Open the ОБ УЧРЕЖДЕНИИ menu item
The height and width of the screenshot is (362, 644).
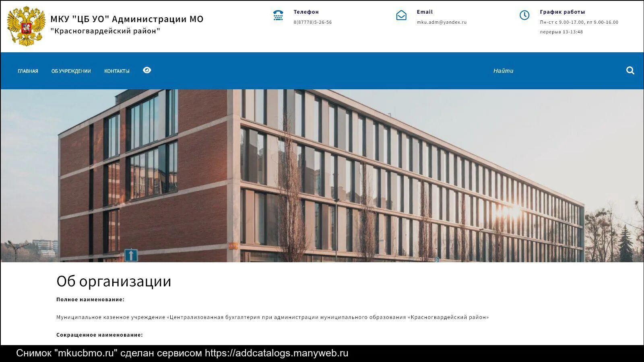[71, 71]
